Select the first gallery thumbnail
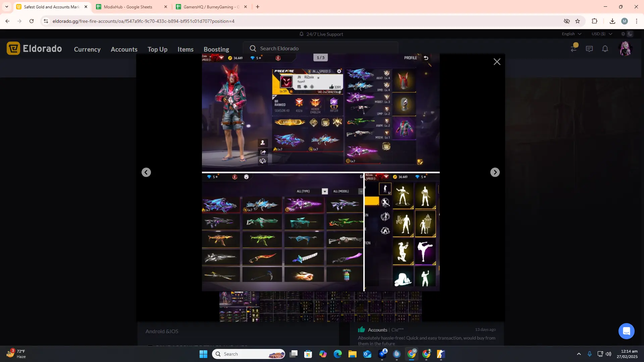The image size is (644, 362). point(239,307)
